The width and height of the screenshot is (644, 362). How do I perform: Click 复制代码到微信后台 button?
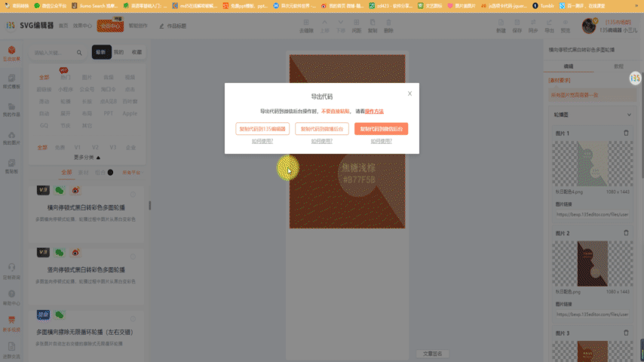381,129
